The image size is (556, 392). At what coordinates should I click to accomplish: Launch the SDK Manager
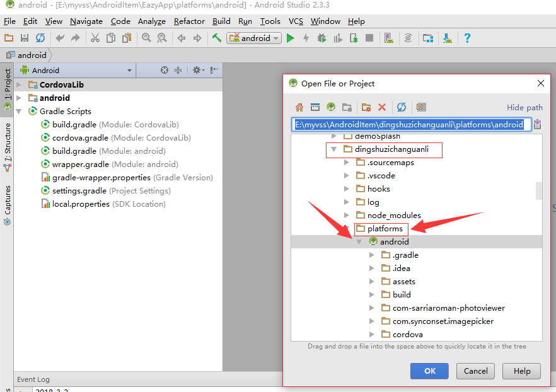(x=448, y=38)
